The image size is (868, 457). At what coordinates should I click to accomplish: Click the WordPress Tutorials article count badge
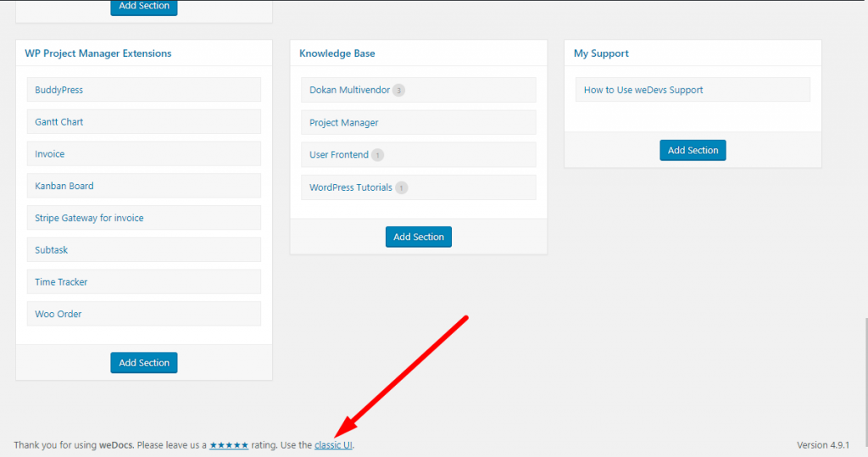[401, 187]
